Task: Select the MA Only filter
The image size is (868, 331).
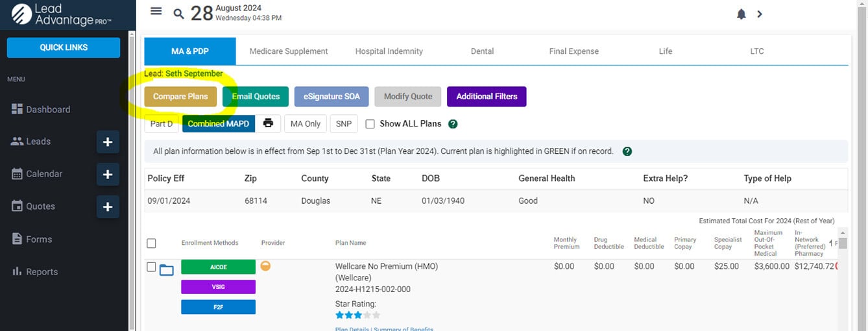Action: (x=306, y=123)
